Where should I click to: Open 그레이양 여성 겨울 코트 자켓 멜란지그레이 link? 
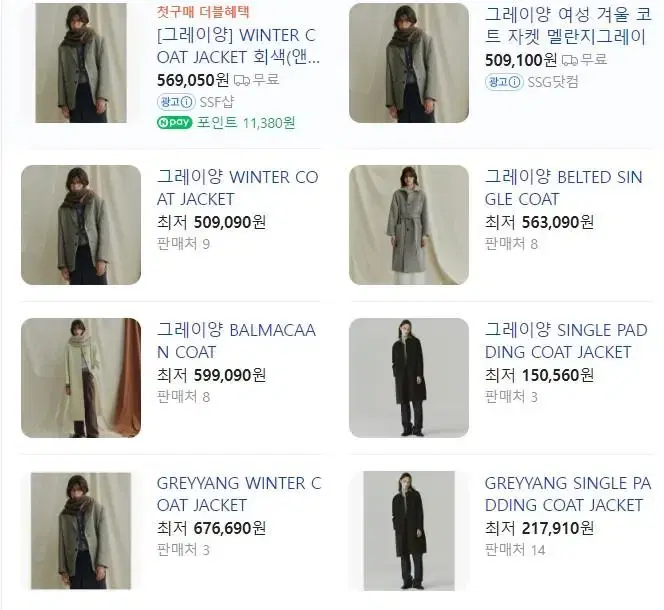[567, 26]
